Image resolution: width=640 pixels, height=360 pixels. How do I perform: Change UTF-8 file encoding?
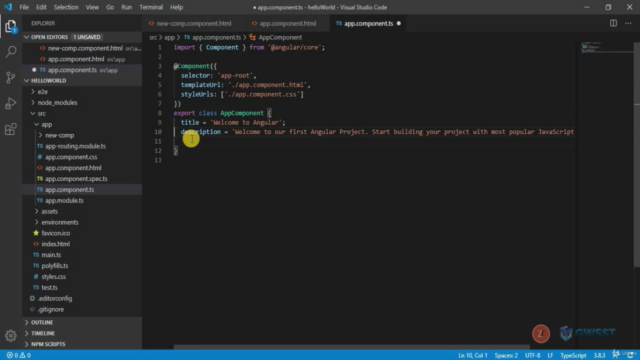click(532, 355)
